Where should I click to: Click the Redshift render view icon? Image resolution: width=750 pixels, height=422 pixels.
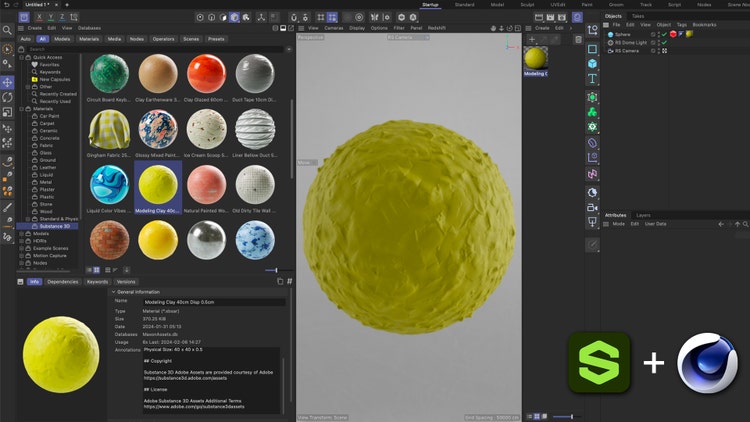[577, 17]
